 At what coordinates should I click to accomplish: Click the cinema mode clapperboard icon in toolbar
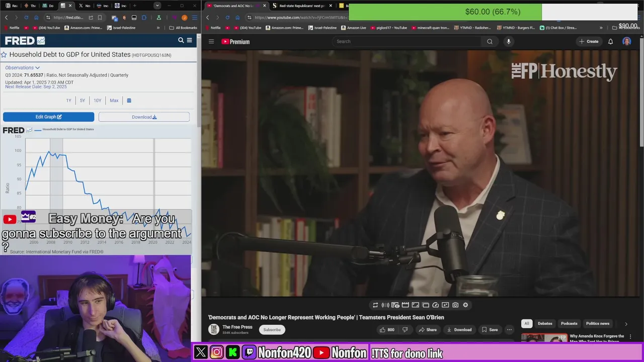pos(406,305)
